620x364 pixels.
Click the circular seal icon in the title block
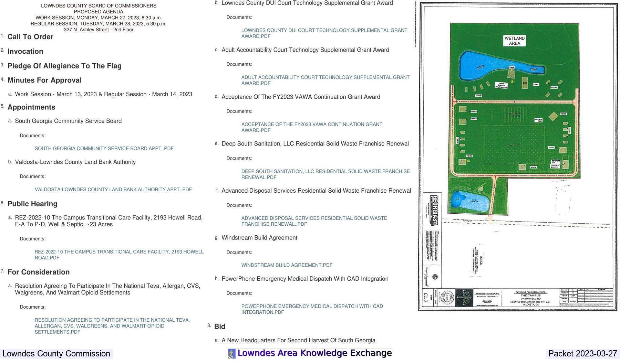(447, 298)
